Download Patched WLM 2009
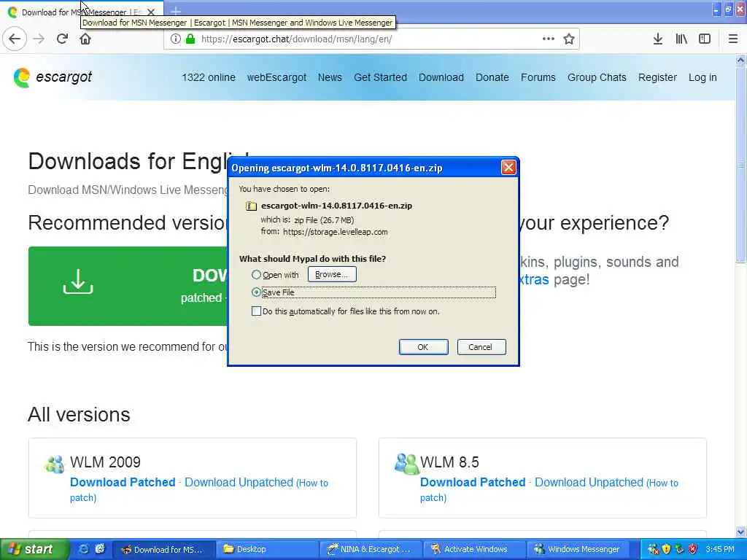The image size is (747, 560). 123,482
